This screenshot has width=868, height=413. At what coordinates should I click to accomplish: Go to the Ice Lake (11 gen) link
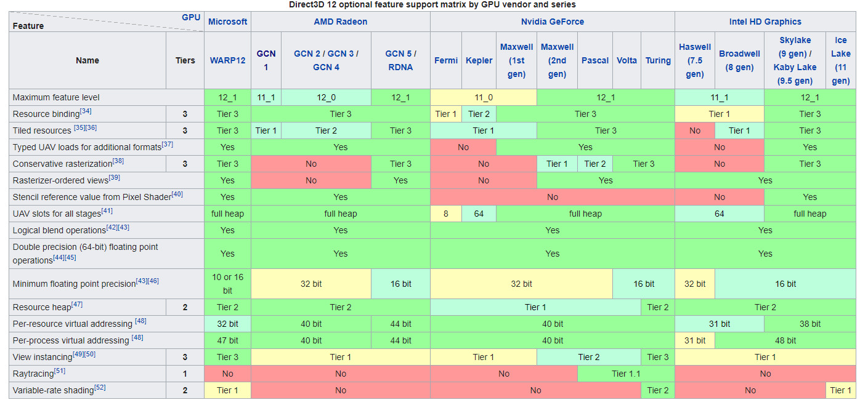pyautogui.click(x=840, y=60)
